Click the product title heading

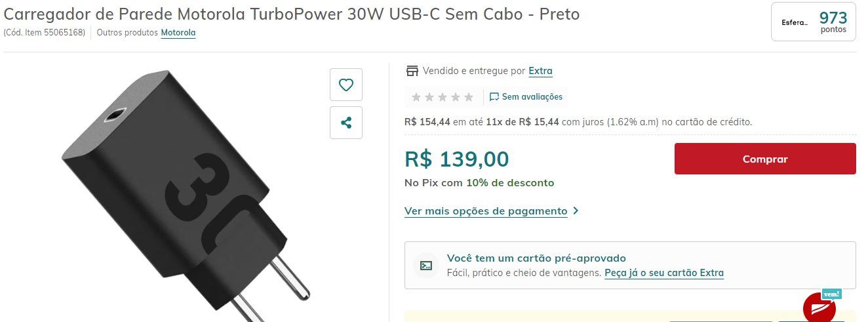tap(292, 14)
